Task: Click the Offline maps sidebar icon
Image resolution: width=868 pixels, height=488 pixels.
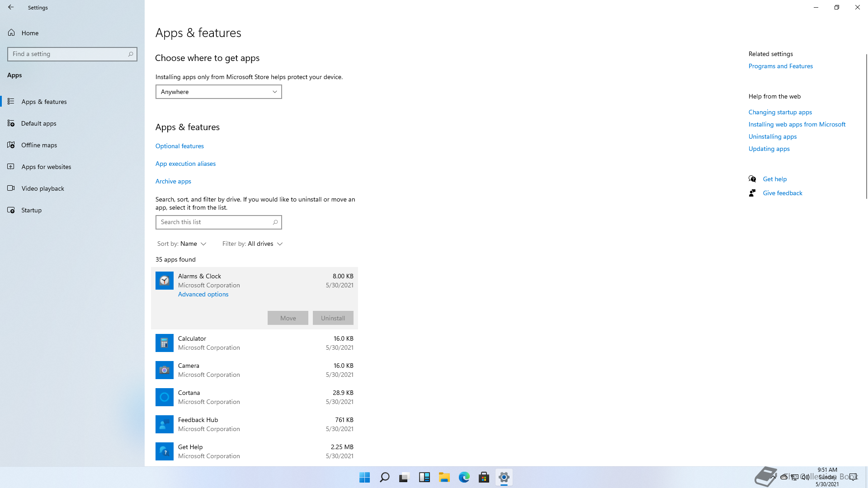Action: pyautogui.click(x=11, y=145)
